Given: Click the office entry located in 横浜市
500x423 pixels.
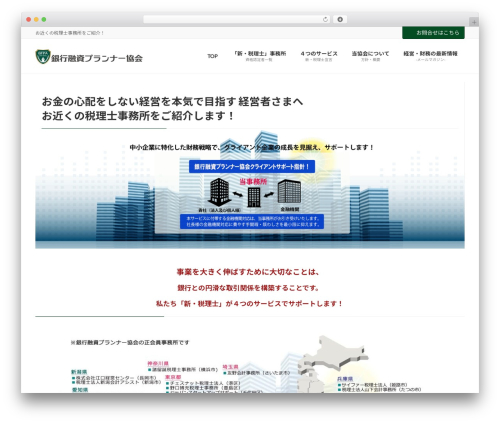Looking at the screenshot, I should (183, 370).
